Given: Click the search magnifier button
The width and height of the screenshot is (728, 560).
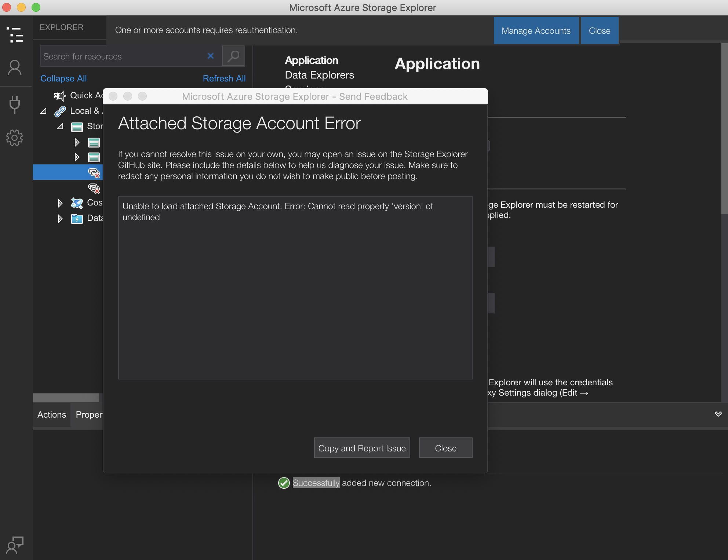Looking at the screenshot, I should pyautogui.click(x=233, y=56).
